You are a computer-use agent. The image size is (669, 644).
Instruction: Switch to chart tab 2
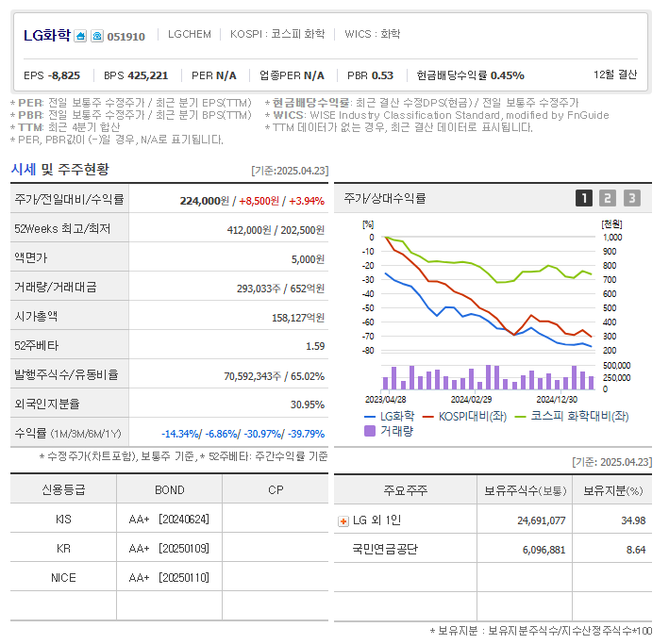(608, 198)
